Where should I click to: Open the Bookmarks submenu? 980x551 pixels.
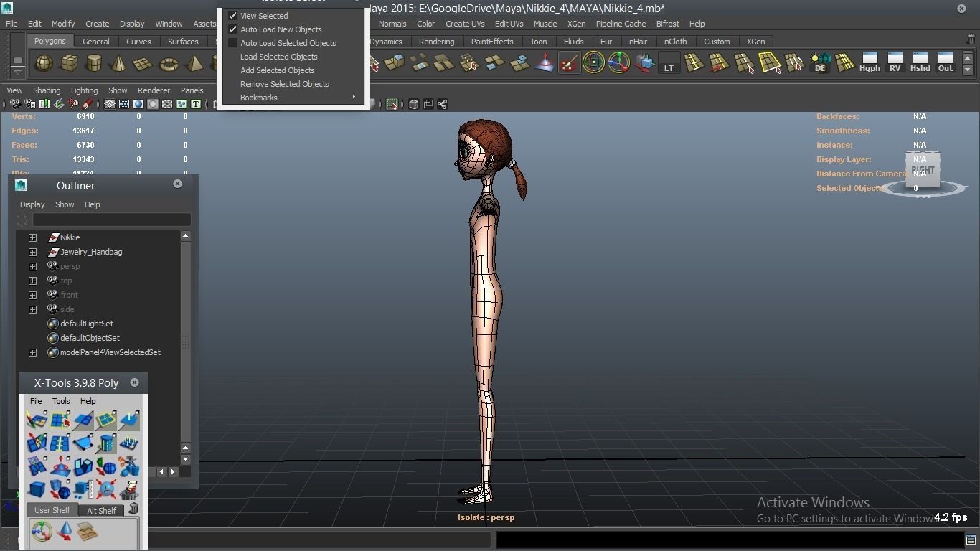click(294, 98)
